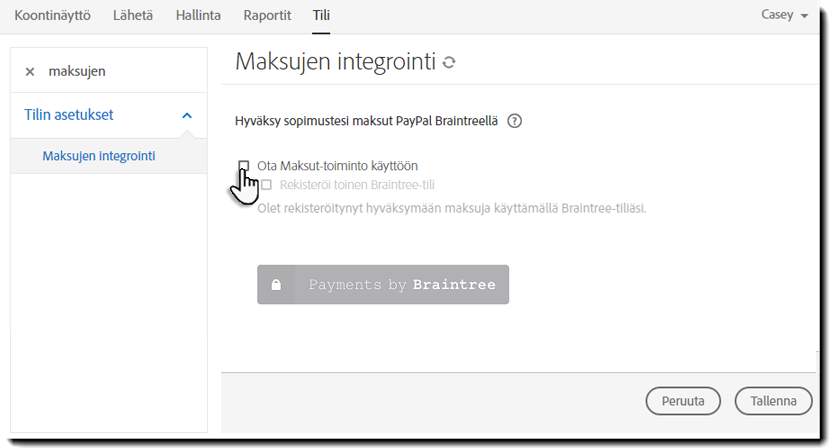Click the Peruuta button
This screenshot has height=448, width=830.
(683, 401)
